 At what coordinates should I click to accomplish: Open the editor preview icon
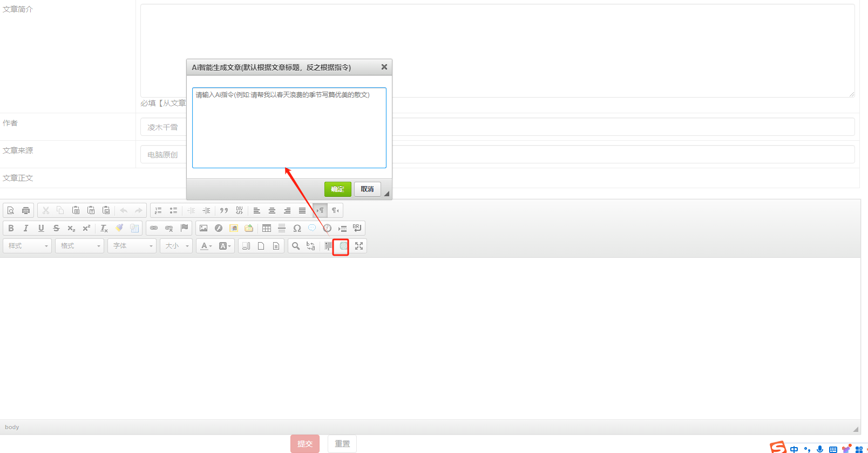click(x=11, y=210)
